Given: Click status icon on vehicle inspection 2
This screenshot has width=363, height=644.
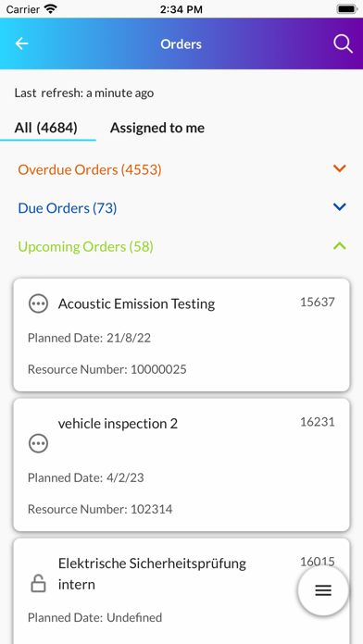Looking at the screenshot, I should [38, 443].
